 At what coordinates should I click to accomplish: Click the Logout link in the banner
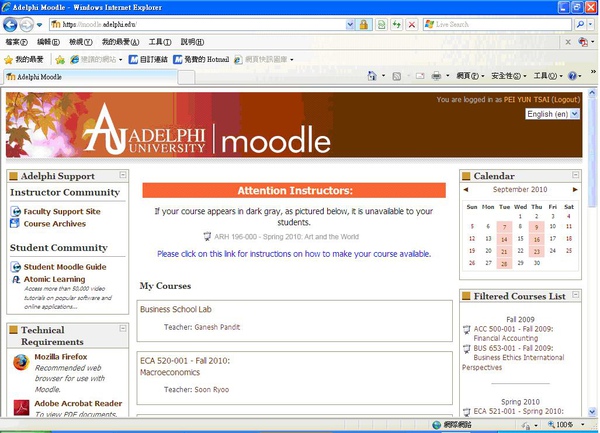pyautogui.click(x=566, y=99)
